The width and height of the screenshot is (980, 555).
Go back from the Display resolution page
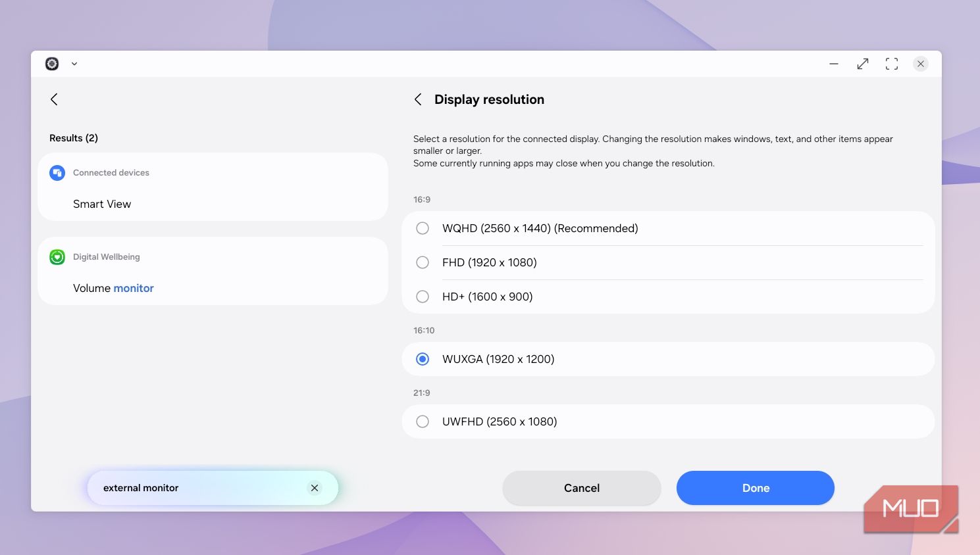click(x=418, y=99)
